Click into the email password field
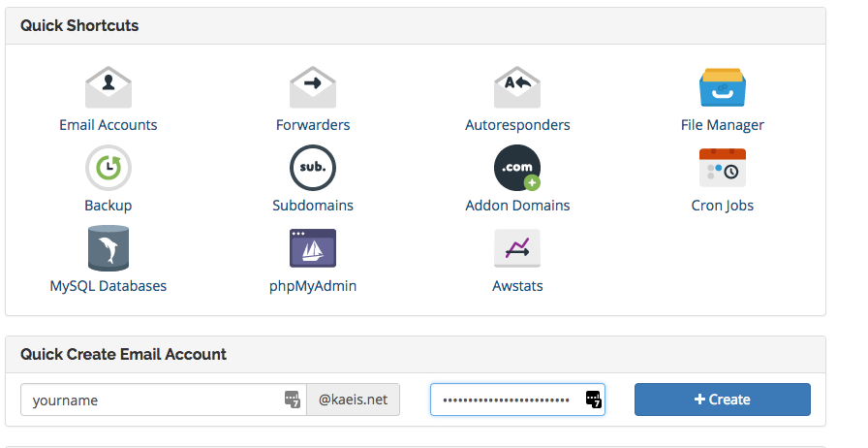 (x=504, y=400)
